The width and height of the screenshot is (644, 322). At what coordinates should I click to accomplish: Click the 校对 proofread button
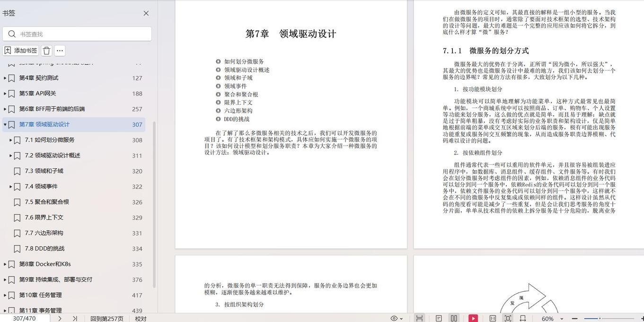141,319
